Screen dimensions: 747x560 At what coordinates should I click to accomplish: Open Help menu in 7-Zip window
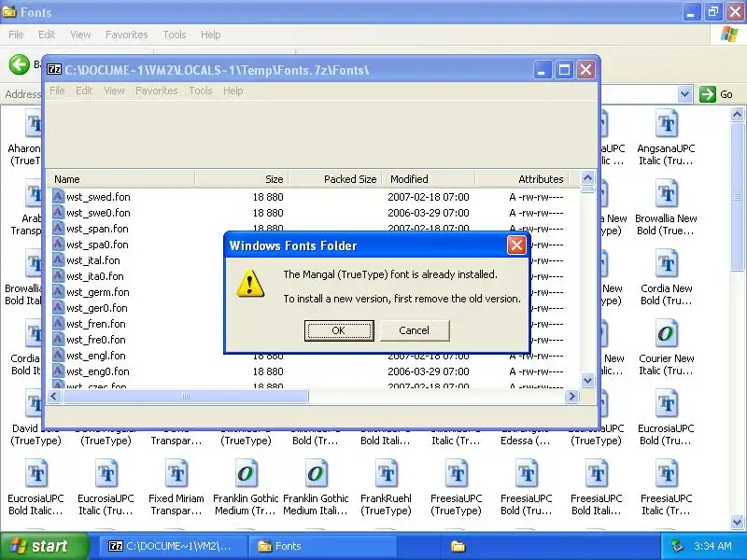tap(233, 91)
